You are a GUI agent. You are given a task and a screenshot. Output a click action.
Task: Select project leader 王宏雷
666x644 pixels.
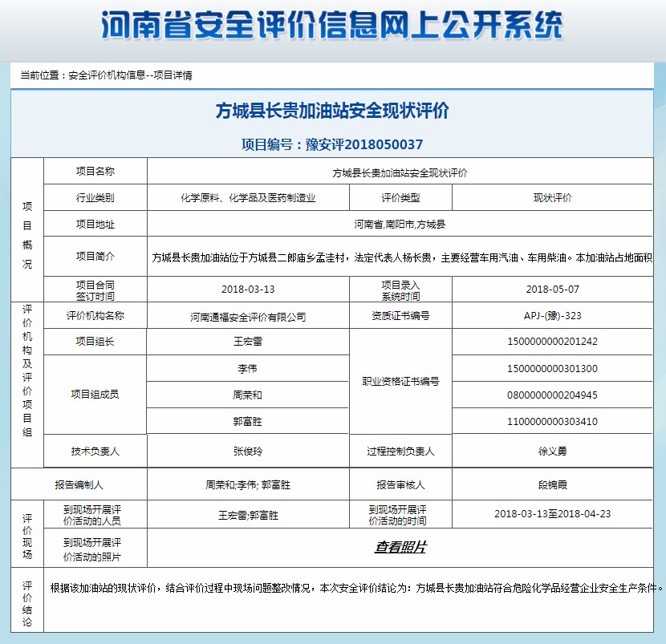click(248, 342)
